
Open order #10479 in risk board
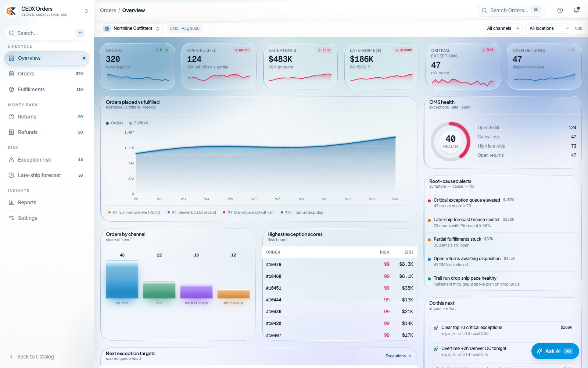(x=340, y=264)
